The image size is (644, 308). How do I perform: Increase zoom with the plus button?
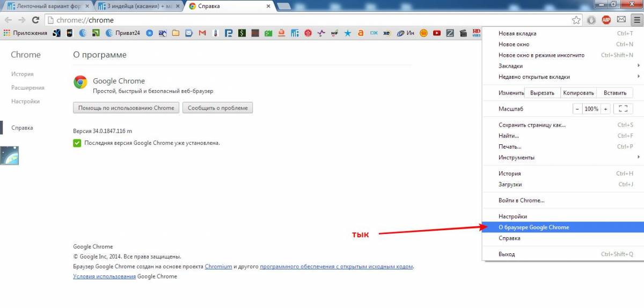pos(605,109)
